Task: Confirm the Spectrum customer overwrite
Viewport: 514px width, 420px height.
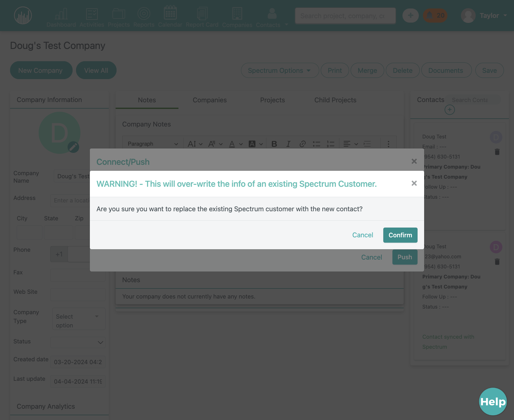Action: pos(400,235)
